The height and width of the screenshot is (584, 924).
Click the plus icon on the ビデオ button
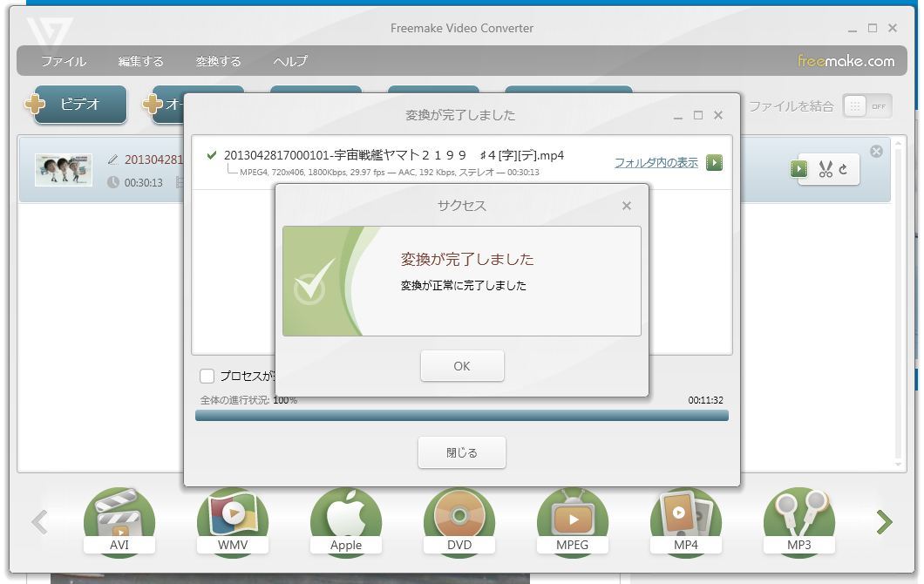(x=35, y=105)
